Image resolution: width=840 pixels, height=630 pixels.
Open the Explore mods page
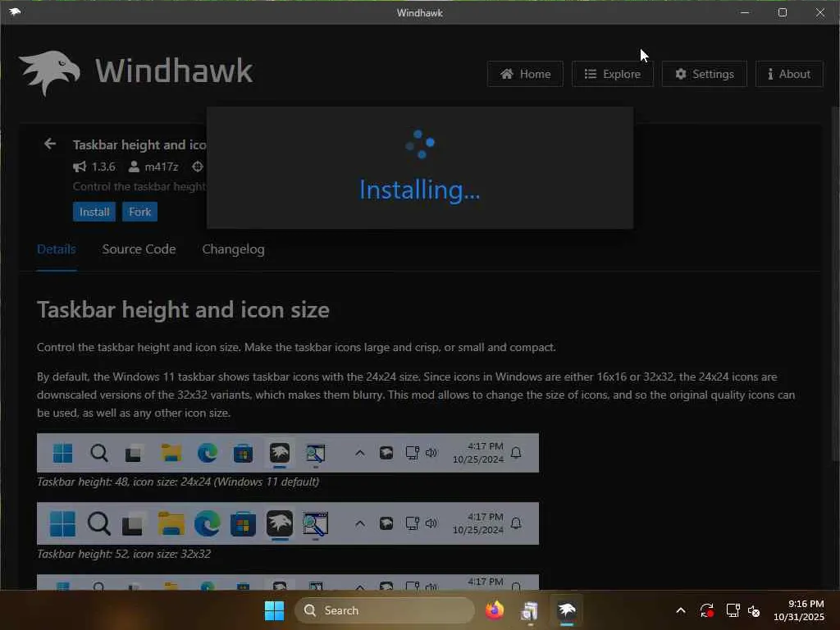tap(612, 74)
